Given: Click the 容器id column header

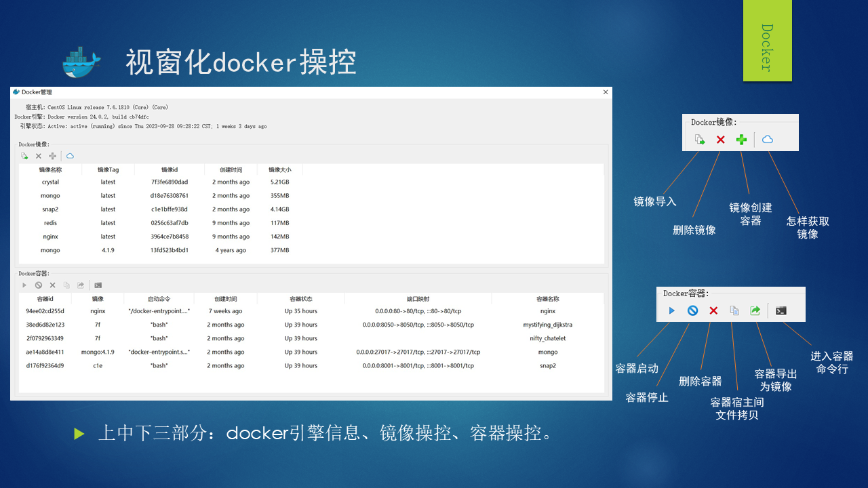Looking at the screenshot, I should point(45,299).
